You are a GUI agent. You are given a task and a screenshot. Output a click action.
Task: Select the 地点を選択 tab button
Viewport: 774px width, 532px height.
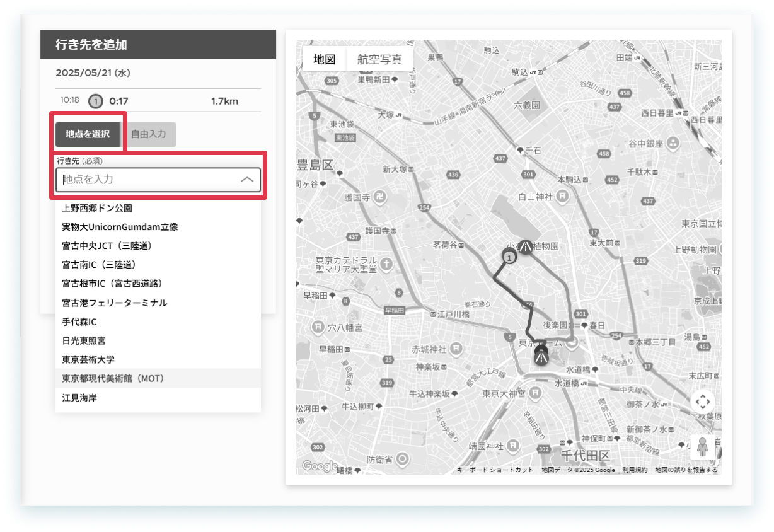[88, 134]
